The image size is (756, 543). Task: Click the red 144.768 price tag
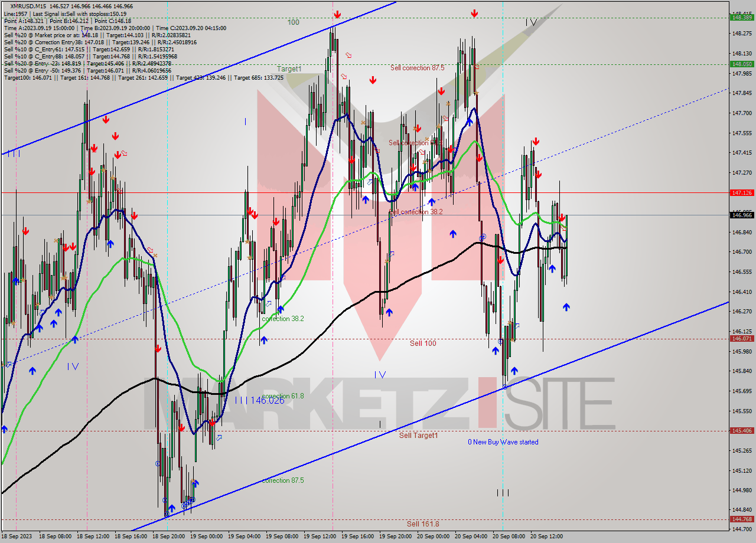[742, 519]
